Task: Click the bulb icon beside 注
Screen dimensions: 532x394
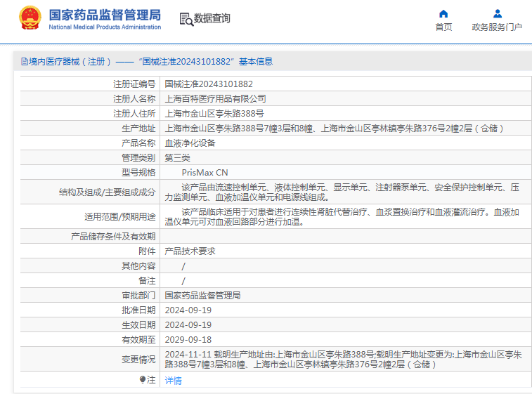Action: (143, 380)
